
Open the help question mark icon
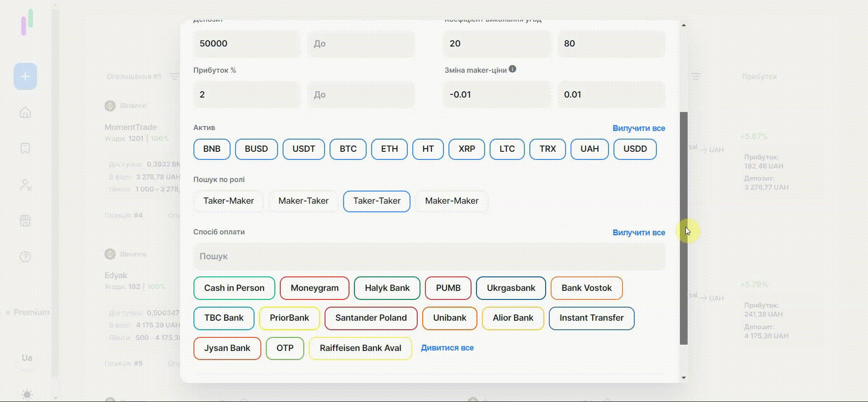[25, 257]
